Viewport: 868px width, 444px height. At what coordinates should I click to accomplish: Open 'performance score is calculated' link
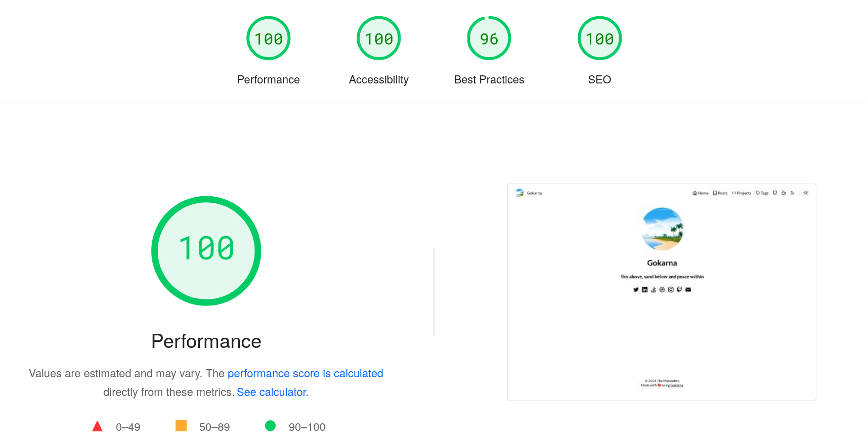pos(305,374)
